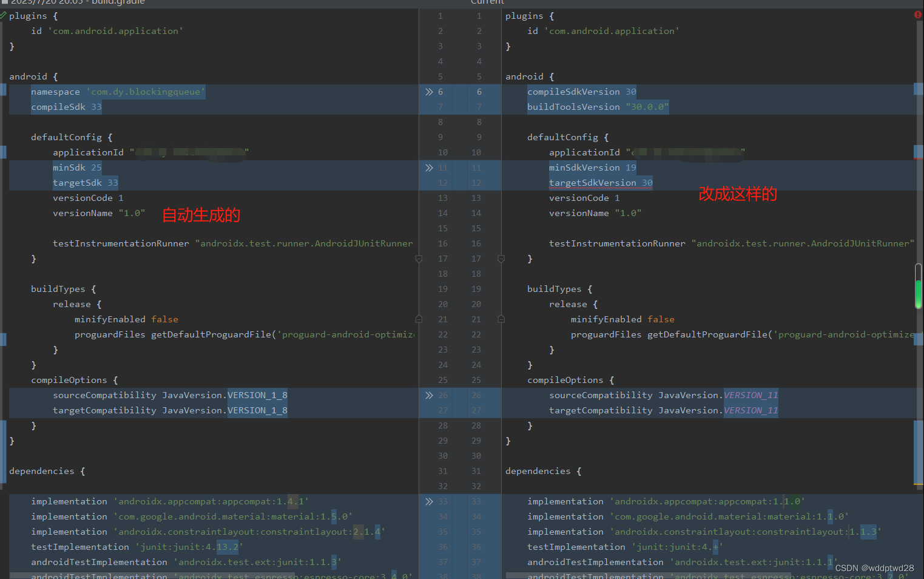This screenshot has height=579, width=924.
Task: Click versionName "1.0" in the right pane
Action: (x=595, y=213)
